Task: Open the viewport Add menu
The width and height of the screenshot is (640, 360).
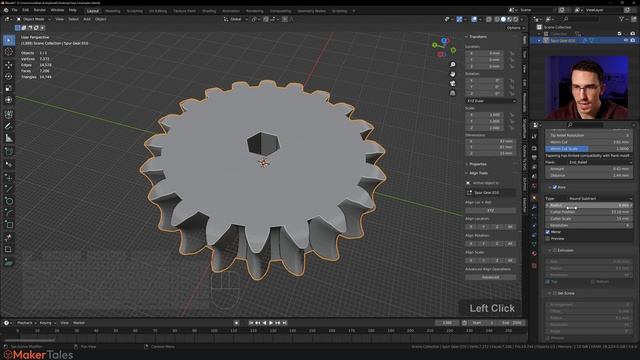Action: point(87,19)
